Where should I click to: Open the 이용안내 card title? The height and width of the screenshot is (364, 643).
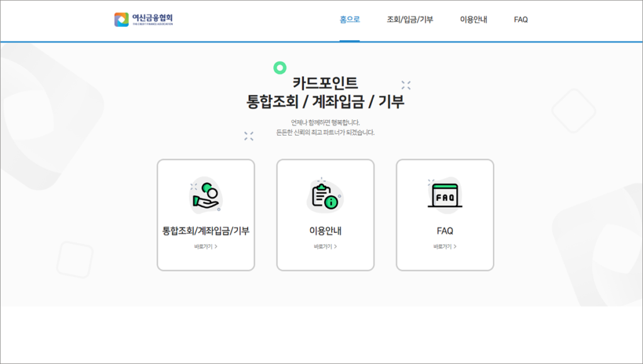pos(325,231)
